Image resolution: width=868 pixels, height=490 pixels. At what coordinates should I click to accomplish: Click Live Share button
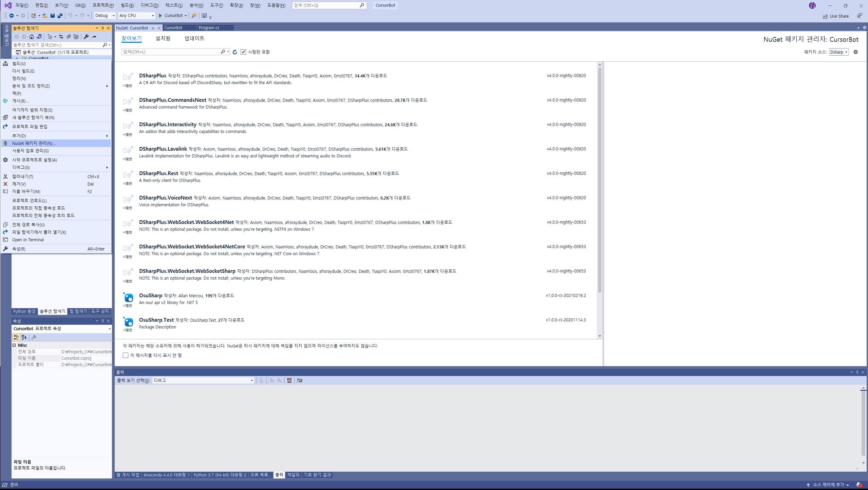point(836,16)
